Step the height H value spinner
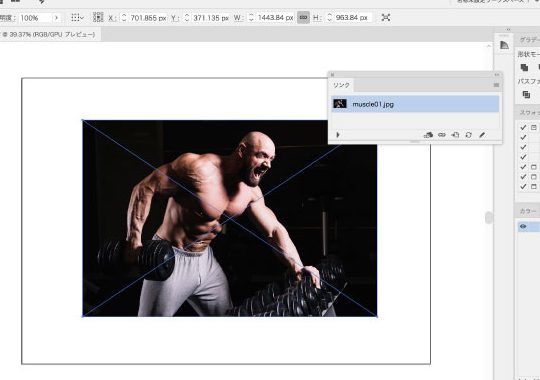The width and height of the screenshot is (540, 380). [x=330, y=18]
